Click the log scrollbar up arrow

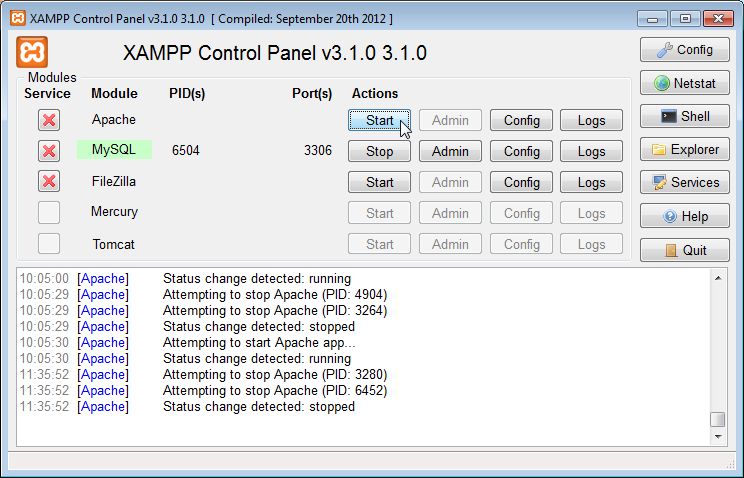click(x=718, y=278)
